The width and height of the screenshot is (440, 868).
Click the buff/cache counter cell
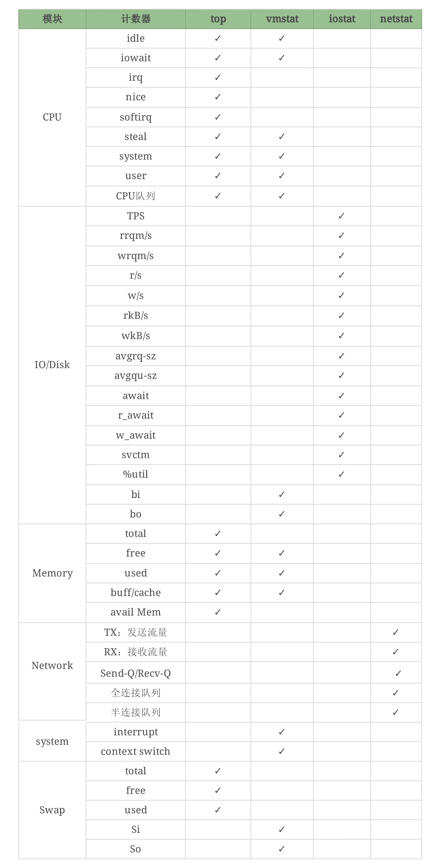(136, 592)
